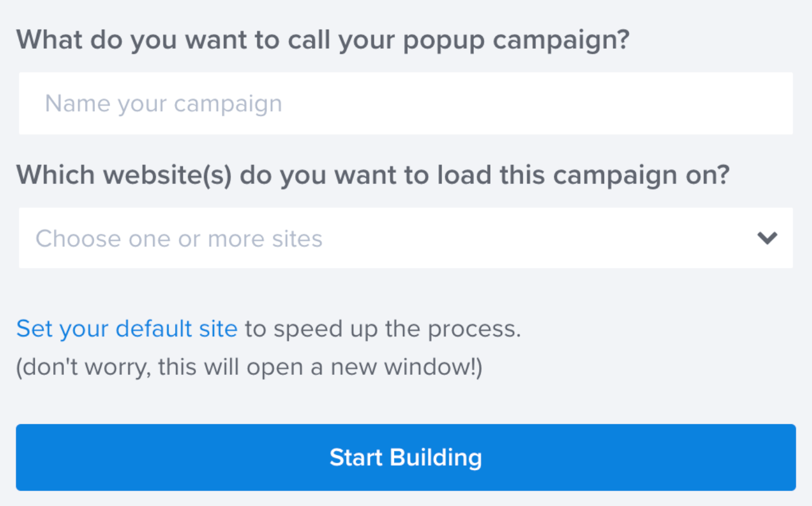
Task: Click the 'Choose one or more sites' field
Action: point(329,238)
